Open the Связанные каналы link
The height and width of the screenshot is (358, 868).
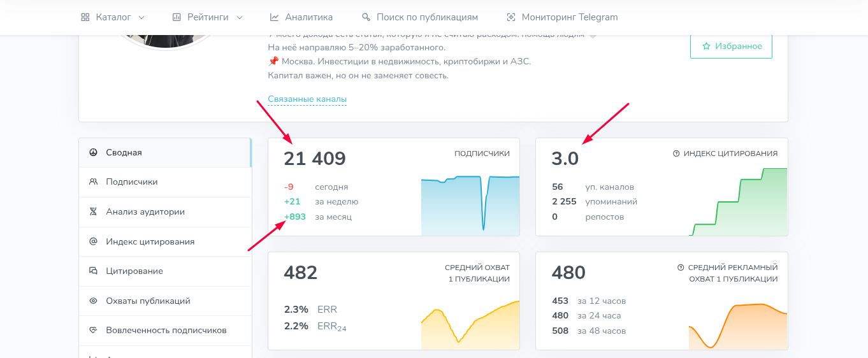tap(307, 99)
